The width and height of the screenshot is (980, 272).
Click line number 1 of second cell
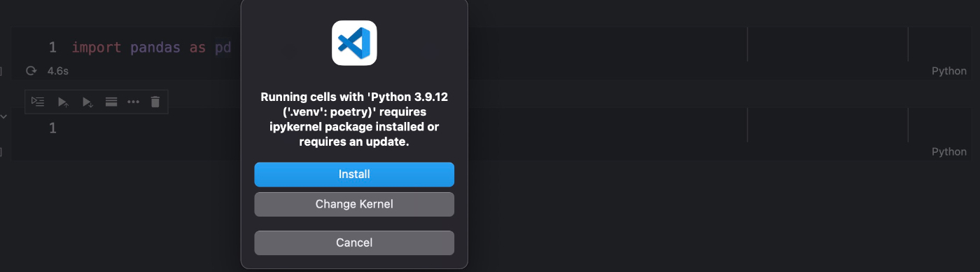coord(52,128)
